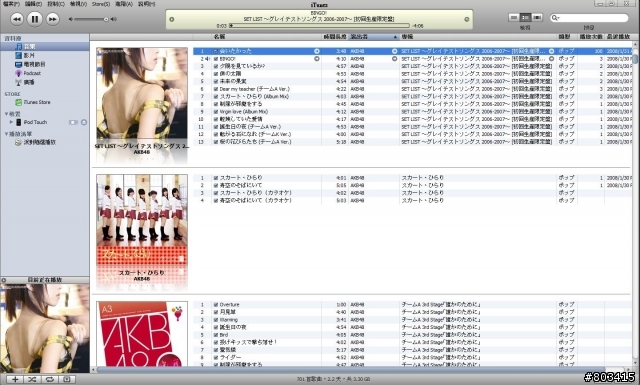Uncheck the Overture song checkbox
Screen dimensions: 640x385
click(x=216, y=305)
